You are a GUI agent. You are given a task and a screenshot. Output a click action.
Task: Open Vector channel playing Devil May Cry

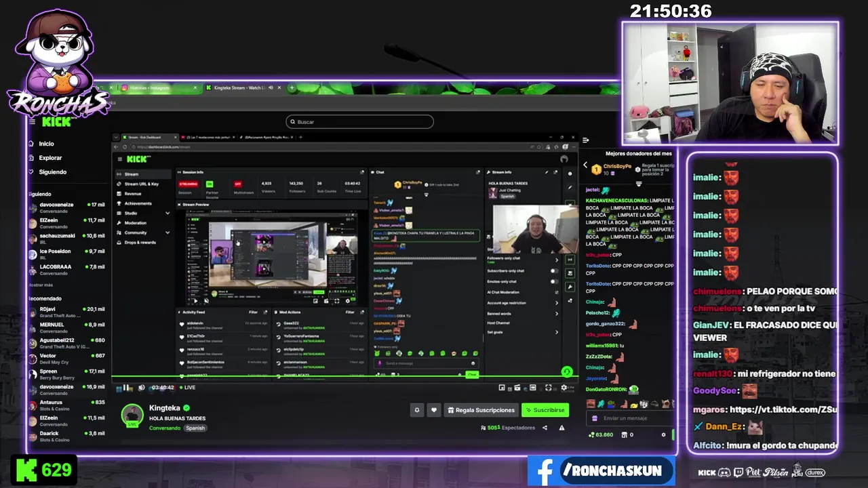tap(66, 359)
